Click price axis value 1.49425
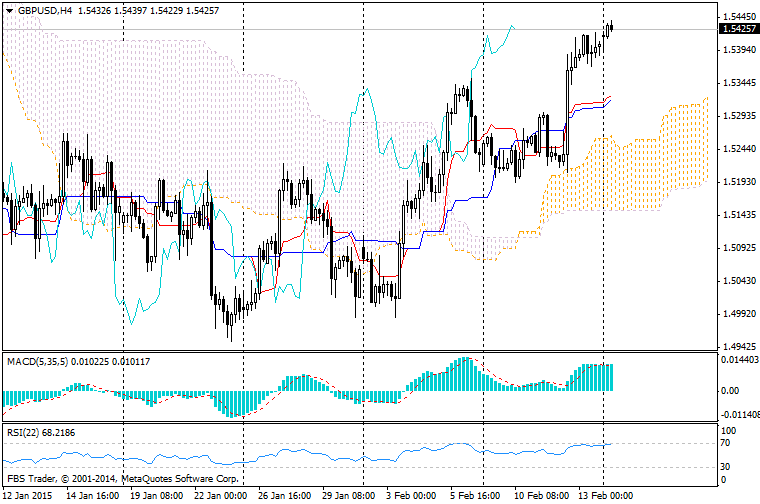This screenshot has height=504, width=760. (739, 346)
